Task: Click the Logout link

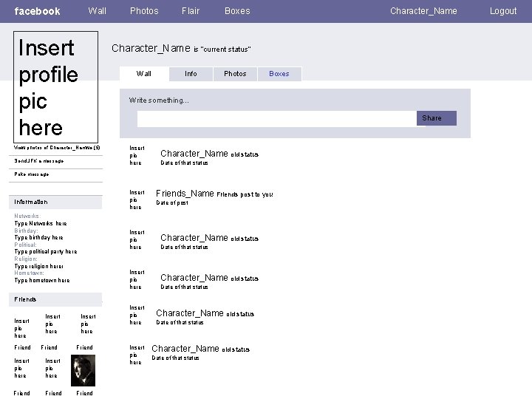Action: (x=503, y=11)
